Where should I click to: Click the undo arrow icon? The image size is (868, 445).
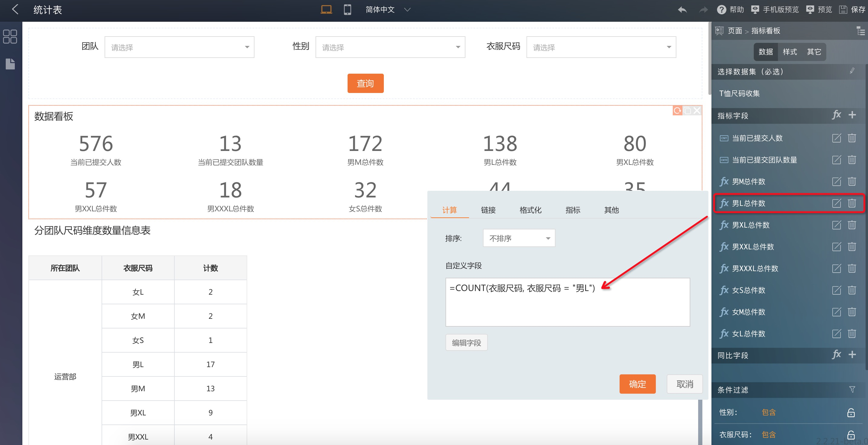(682, 10)
